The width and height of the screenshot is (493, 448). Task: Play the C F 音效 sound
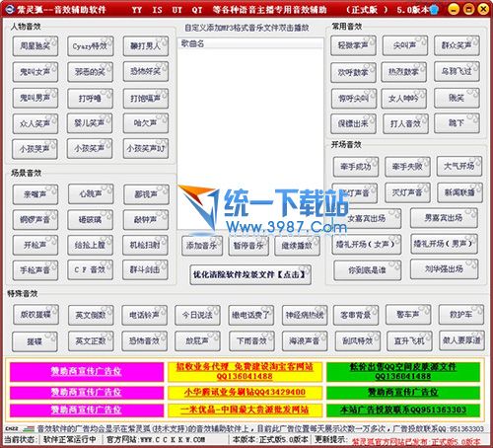click(90, 270)
